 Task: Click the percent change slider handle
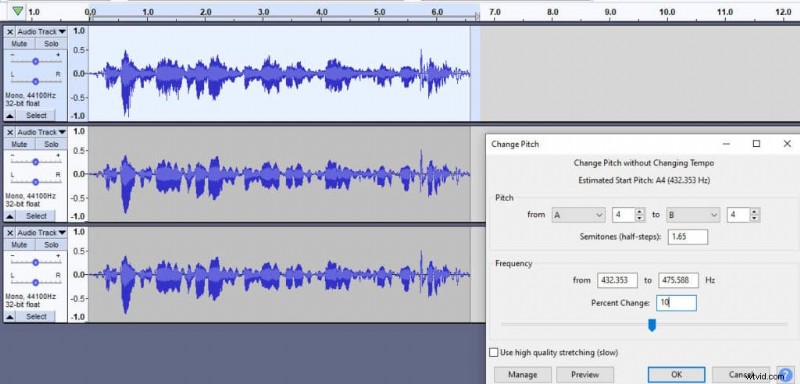click(x=652, y=325)
